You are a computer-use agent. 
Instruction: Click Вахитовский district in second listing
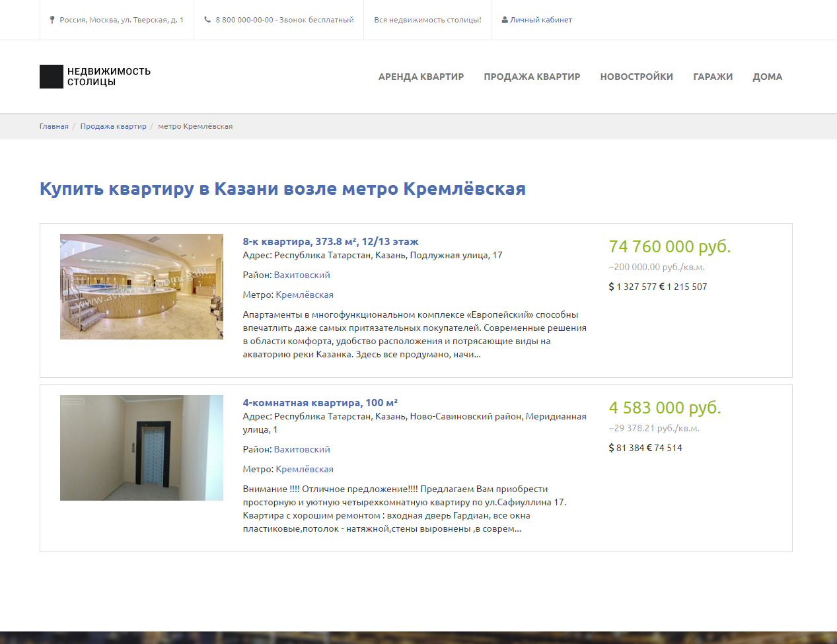[x=302, y=449]
